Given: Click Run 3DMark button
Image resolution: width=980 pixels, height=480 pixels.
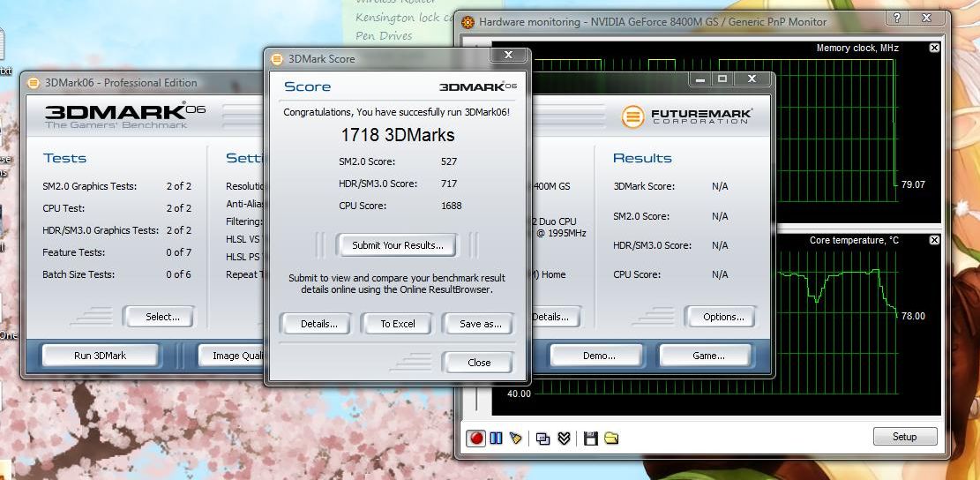Looking at the screenshot, I should (100, 356).
